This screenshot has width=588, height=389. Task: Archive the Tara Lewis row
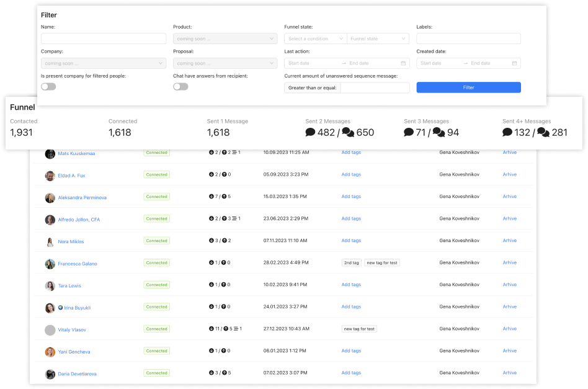(x=509, y=285)
